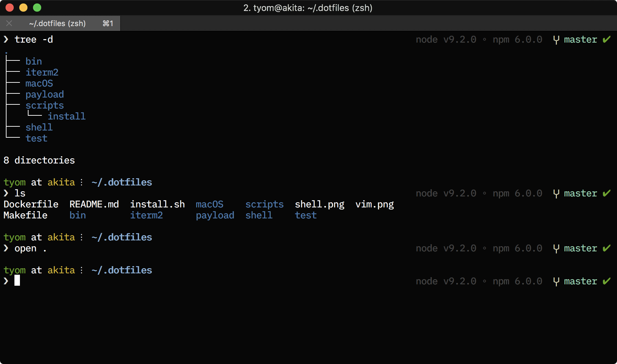Select the circle separator between node and npm
The image size is (617, 364).
(x=485, y=39)
